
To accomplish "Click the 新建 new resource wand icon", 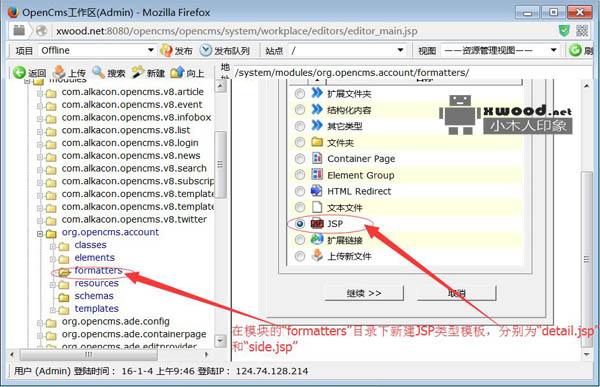I will 138,72.
